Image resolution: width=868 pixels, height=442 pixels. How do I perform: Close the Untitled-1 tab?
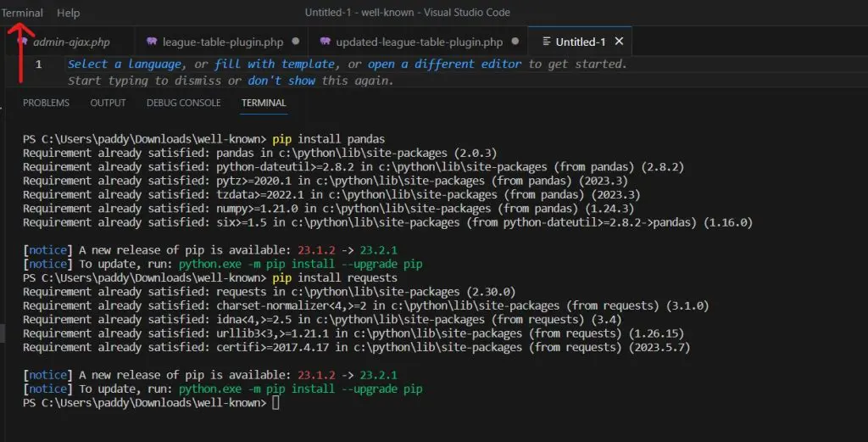tap(619, 42)
